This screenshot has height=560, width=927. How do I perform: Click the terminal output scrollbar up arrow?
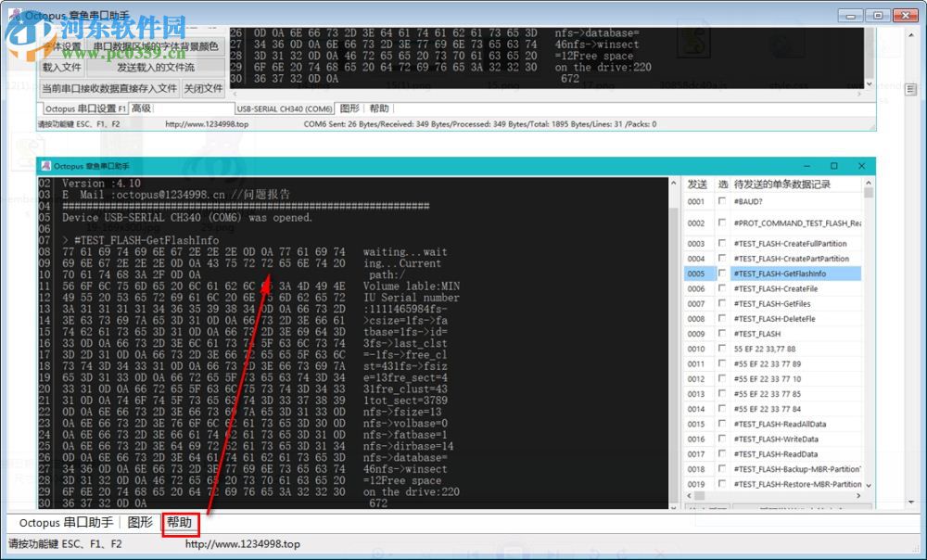673,184
